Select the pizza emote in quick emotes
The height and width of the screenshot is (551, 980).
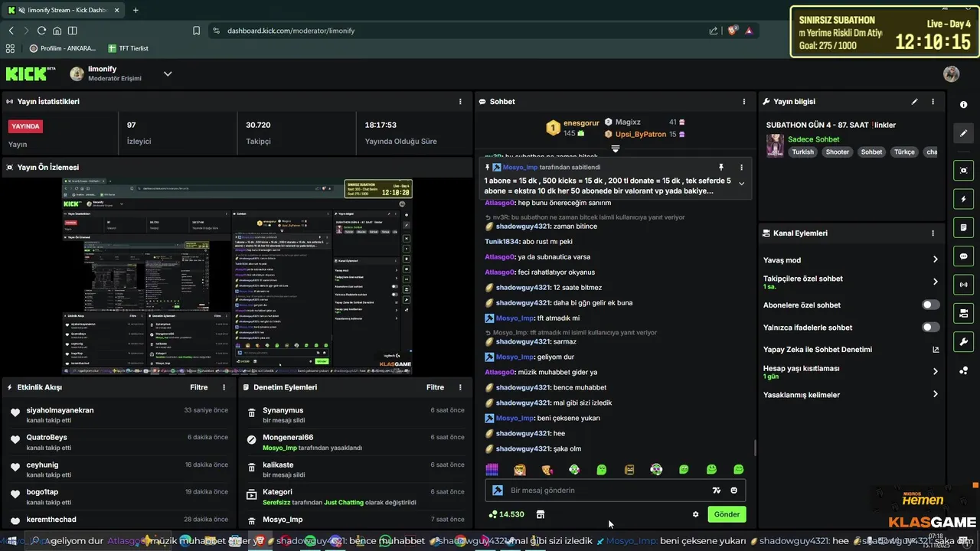coord(547,469)
